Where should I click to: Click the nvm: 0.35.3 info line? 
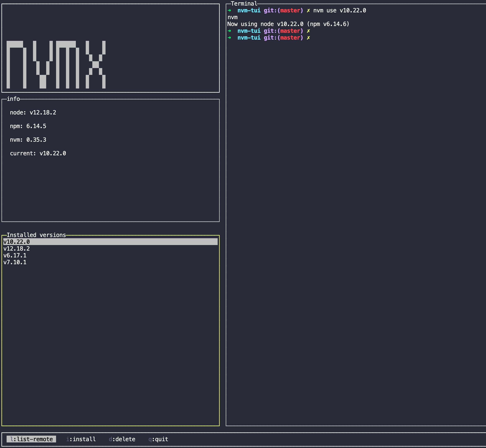point(28,140)
